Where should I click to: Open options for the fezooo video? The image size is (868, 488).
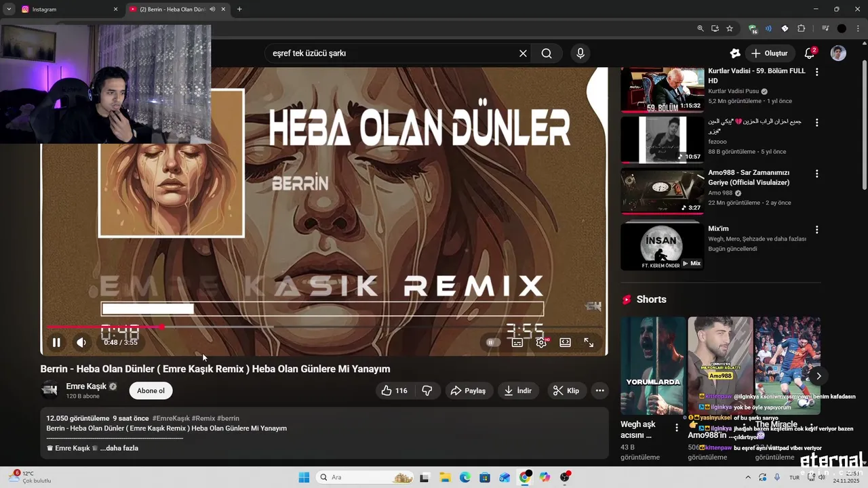pyautogui.click(x=816, y=123)
